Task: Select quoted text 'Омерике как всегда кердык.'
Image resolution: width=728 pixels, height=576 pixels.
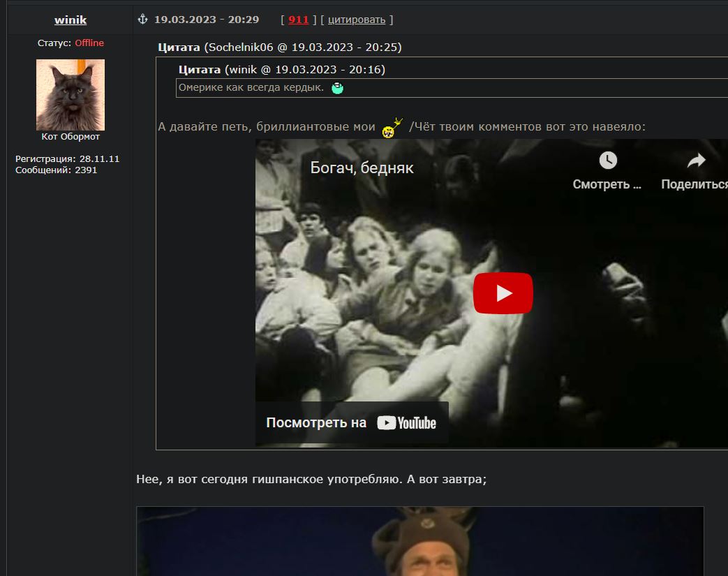Action: click(251, 87)
